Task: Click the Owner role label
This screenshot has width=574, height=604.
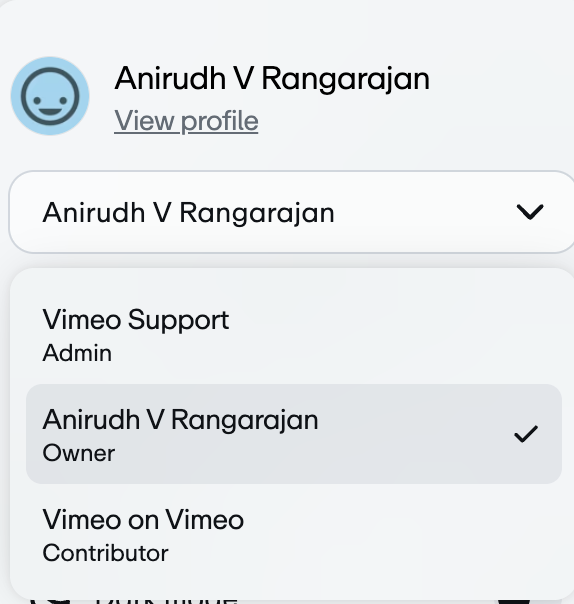Action: pyautogui.click(x=79, y=453)
